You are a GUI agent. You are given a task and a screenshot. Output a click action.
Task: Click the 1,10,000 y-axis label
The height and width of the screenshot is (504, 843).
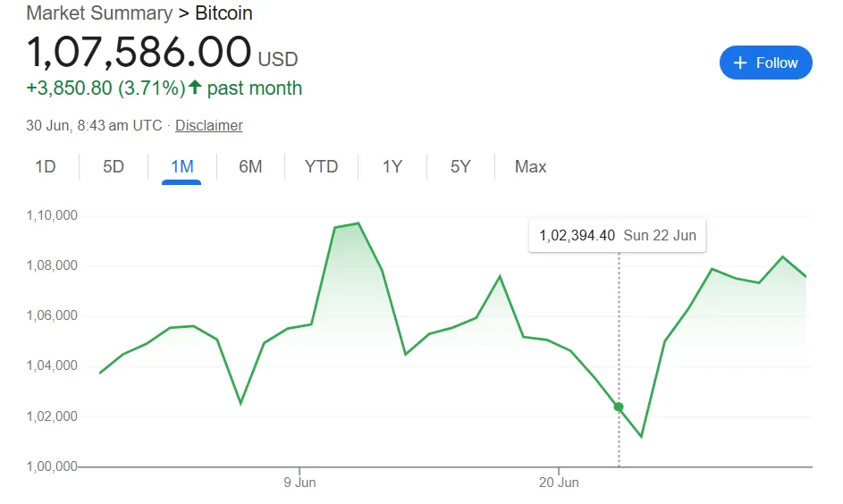54,215
